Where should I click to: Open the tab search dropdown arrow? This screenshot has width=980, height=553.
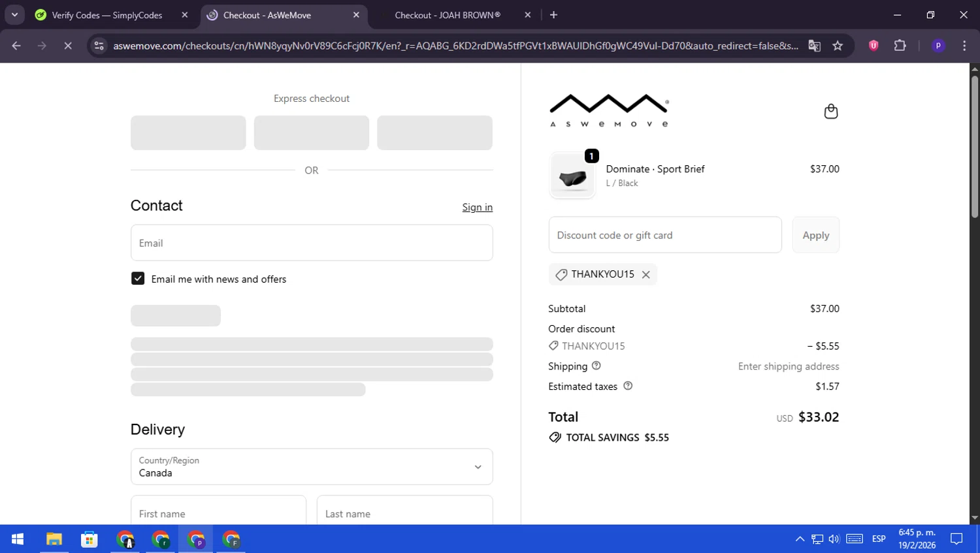[x=14, y=14]
